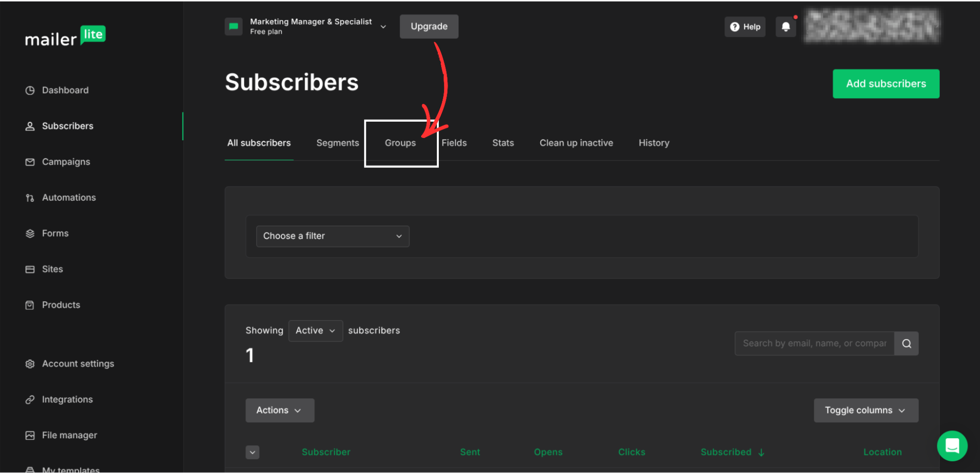Open the Account settings gear icon
This screenshot has height=474, width=980.
tap(30, 364)
